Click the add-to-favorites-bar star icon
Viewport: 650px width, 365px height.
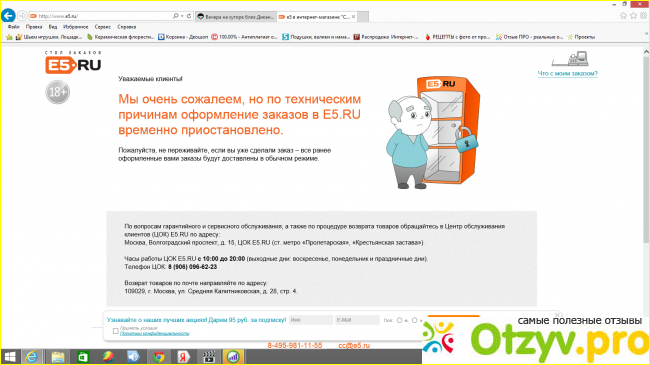pos(10,37)
